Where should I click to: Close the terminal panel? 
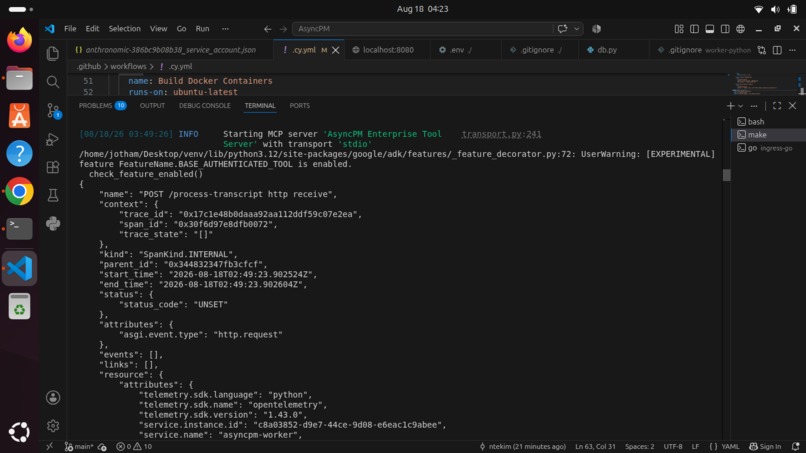pyautogui.click(x=792, y=106)
